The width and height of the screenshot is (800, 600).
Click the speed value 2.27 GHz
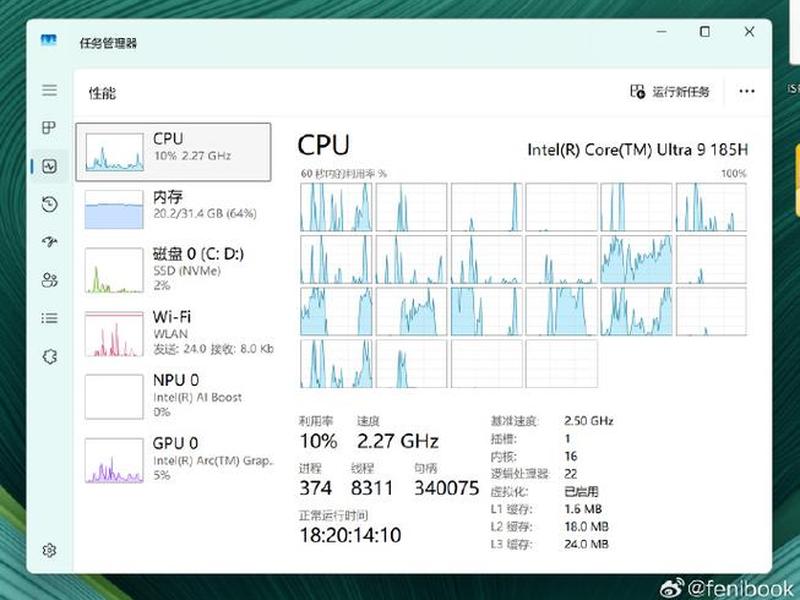pos(398,441)
